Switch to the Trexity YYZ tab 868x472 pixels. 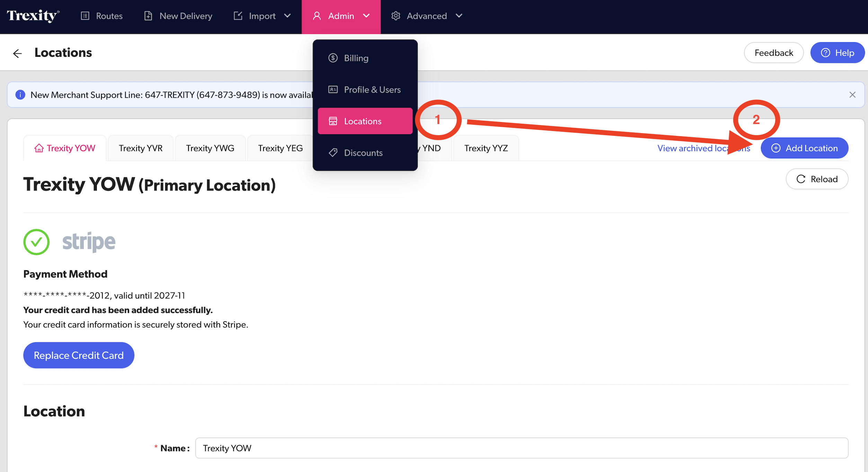click(486, 148)
